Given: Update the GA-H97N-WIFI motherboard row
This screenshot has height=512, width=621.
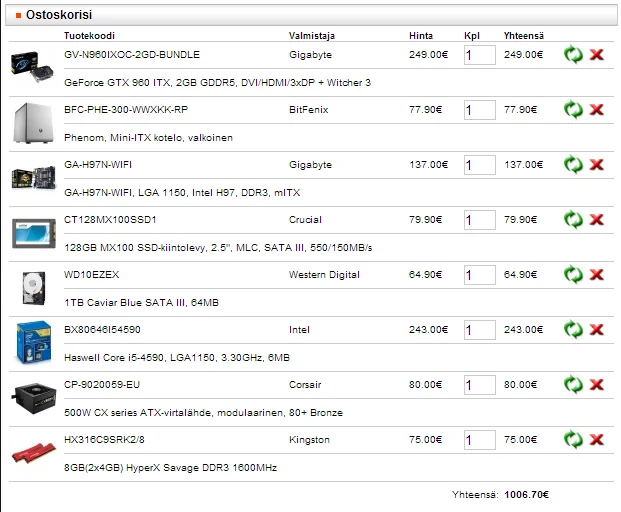Looking at the screenshot, I should [573, 164].
